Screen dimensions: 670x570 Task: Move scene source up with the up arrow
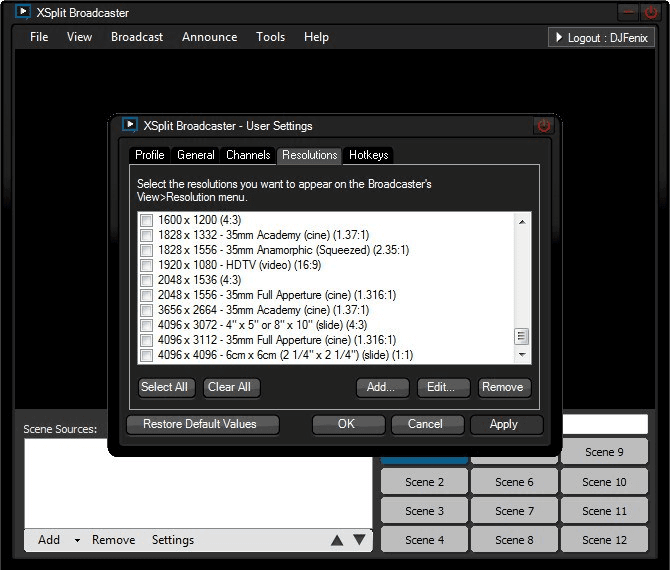coord(337,540)
